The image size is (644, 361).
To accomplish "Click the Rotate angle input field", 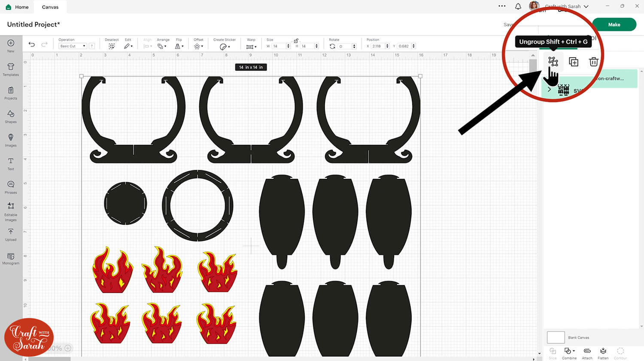I will click(345, 46).
